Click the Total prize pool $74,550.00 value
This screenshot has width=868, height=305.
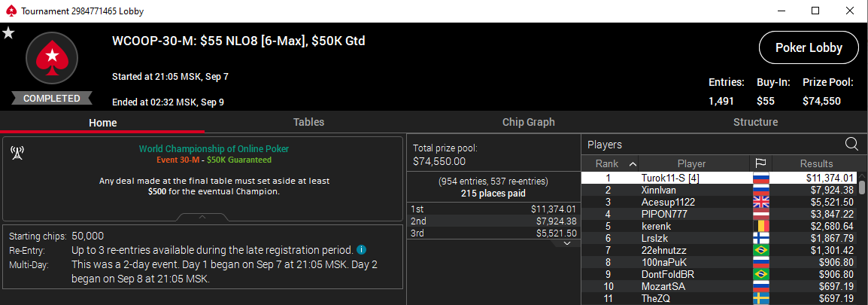tap(439, 161)
